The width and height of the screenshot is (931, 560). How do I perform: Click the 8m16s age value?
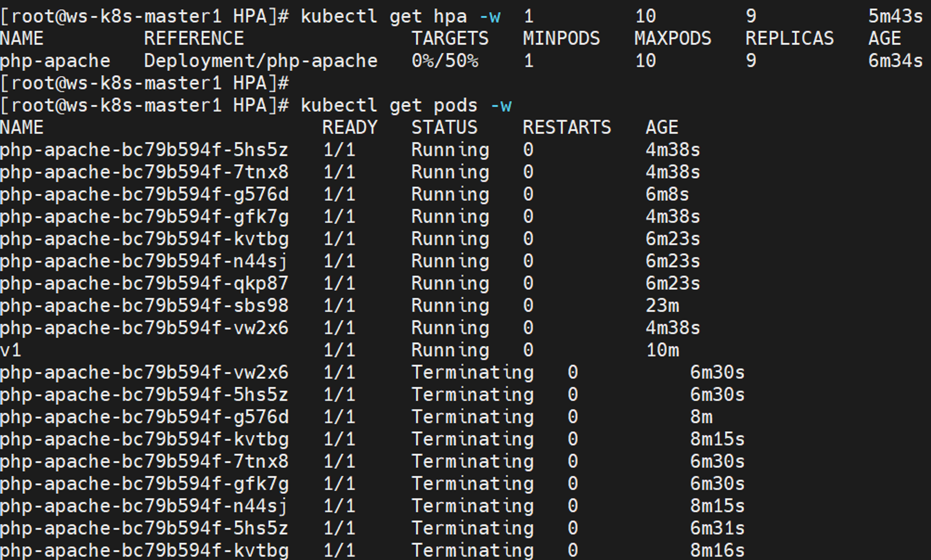[717, 551]
